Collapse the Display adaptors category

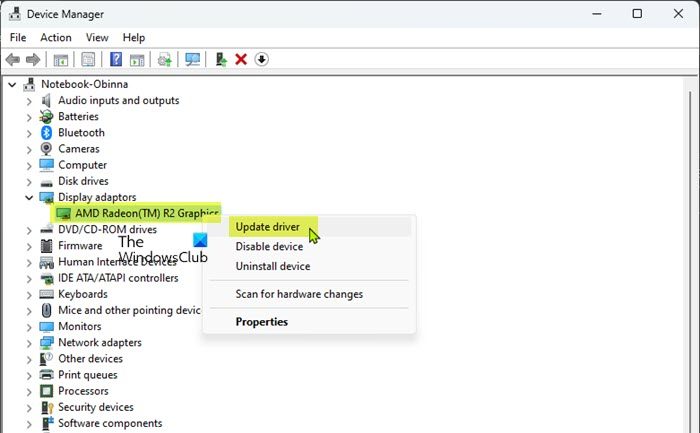pyautogui.click(x=27, y=198)
